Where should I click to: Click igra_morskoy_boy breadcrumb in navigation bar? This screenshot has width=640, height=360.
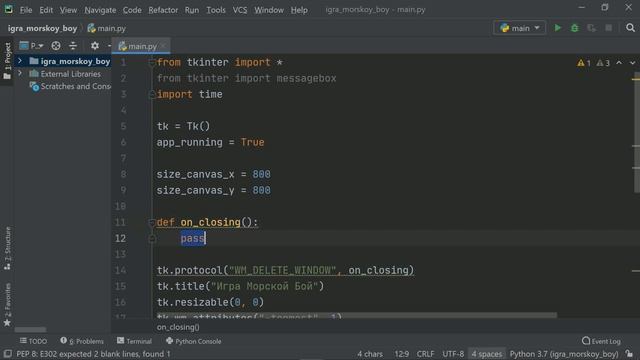click(x=42, y=28)
